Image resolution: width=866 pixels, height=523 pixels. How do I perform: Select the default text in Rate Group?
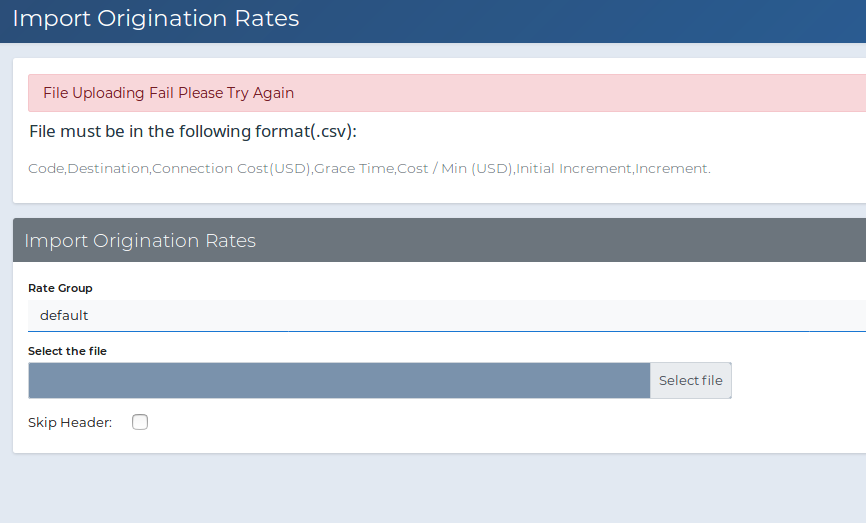(x=64, y=315)
